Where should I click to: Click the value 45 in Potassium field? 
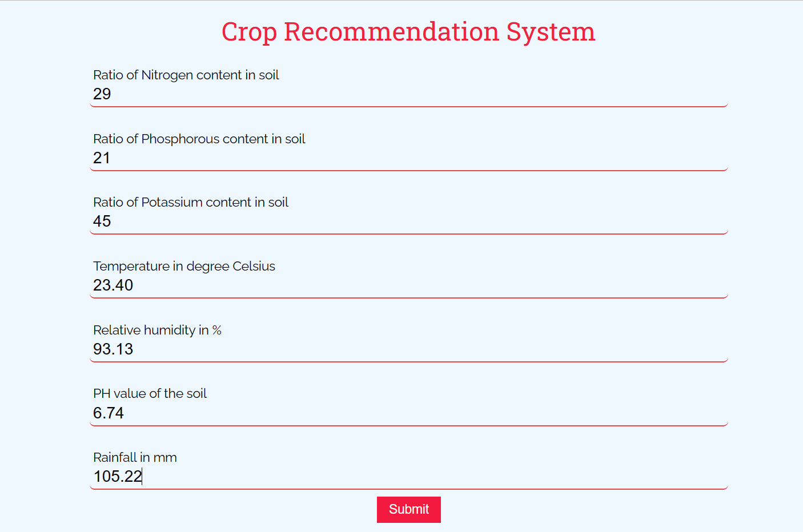102,221
